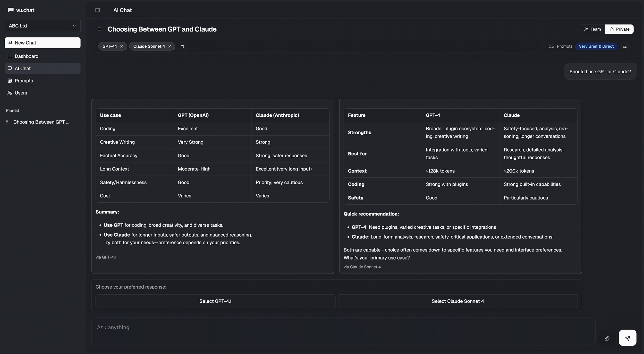Click the Creative Writing row label
This screenshot has width=644, height=354.
click(117, 142)
